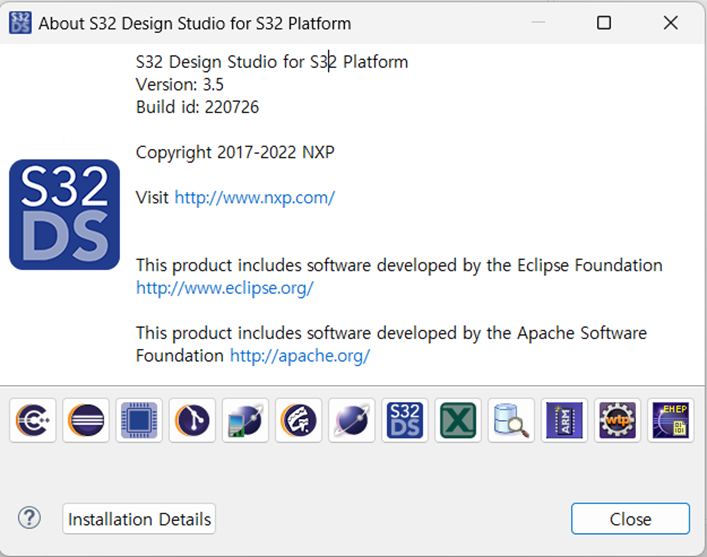Open Installation Details
Screen dimensions: 707x557
point(139,519)
